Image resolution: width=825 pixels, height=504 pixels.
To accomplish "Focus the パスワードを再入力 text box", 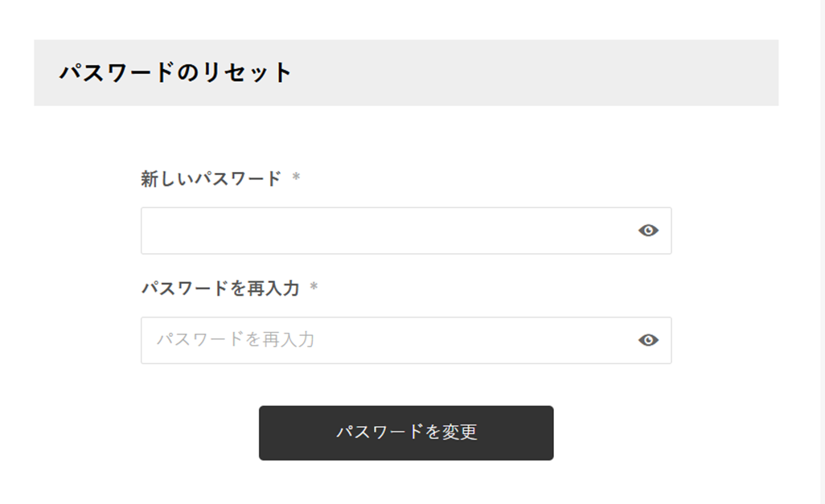I will click(386, 340).
